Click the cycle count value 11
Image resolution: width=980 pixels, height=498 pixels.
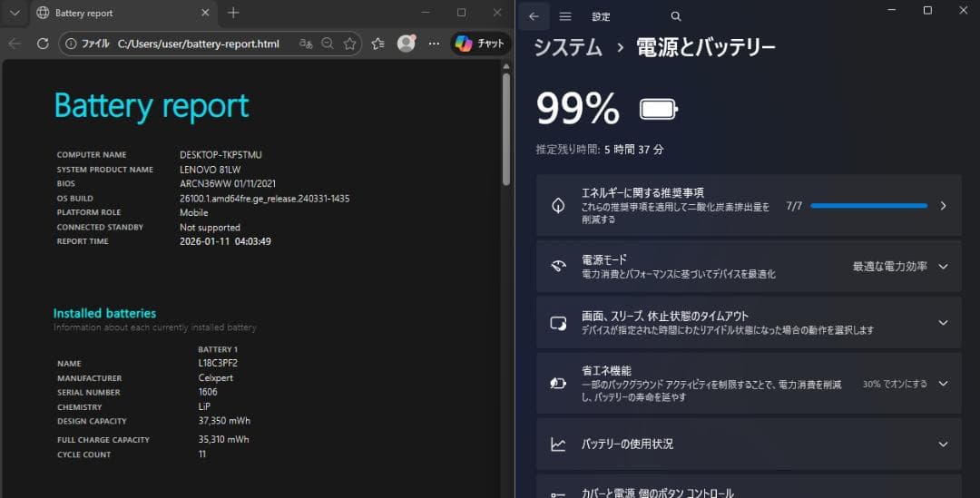pos(201,454)
